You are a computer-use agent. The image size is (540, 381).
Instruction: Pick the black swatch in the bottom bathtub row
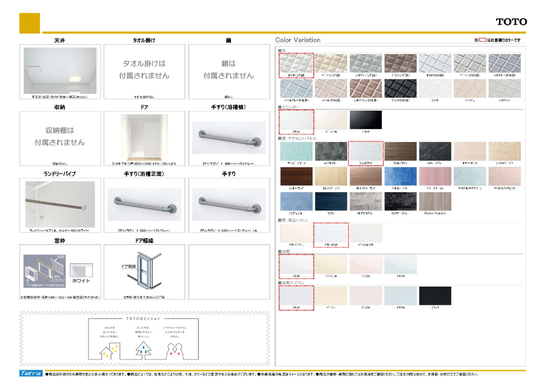[x=435, y=296]
